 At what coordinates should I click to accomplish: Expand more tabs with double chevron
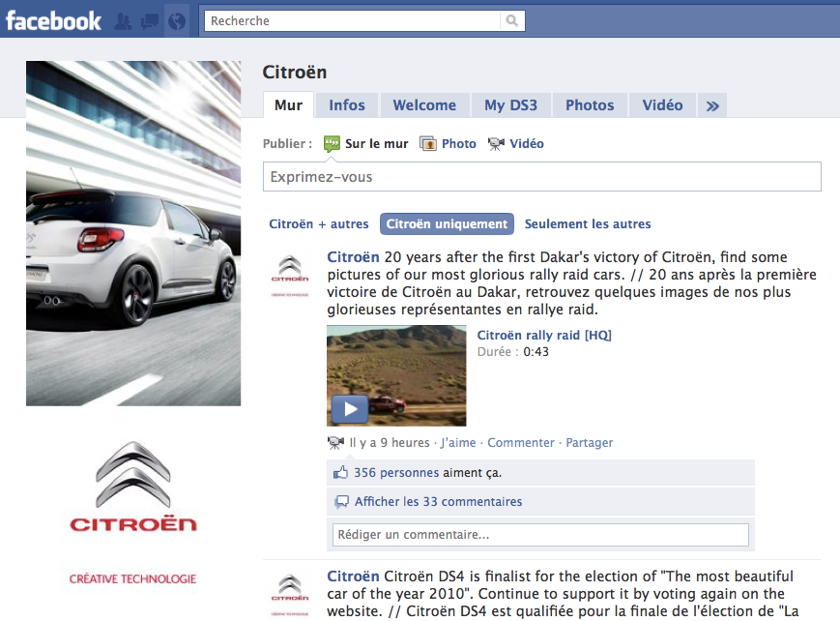[x=712, y=105]
